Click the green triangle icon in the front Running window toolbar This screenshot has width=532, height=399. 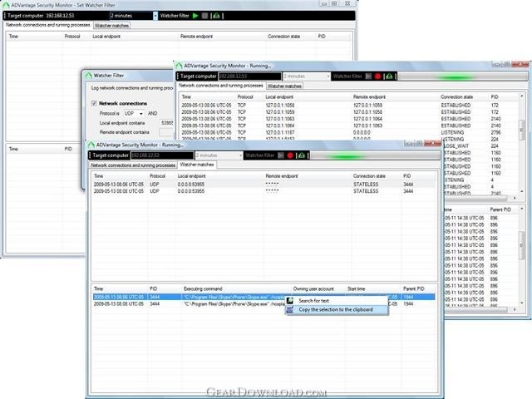(301, 155)
